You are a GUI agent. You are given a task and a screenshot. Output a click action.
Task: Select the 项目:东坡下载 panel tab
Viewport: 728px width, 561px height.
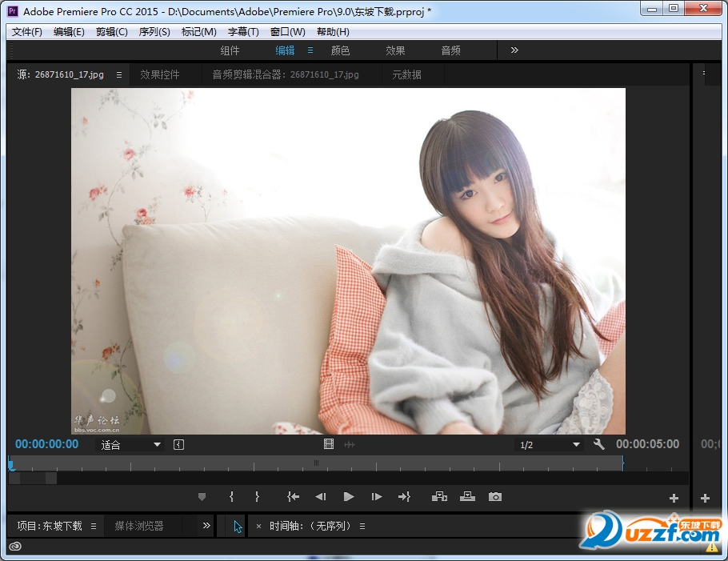click(50, 526)
